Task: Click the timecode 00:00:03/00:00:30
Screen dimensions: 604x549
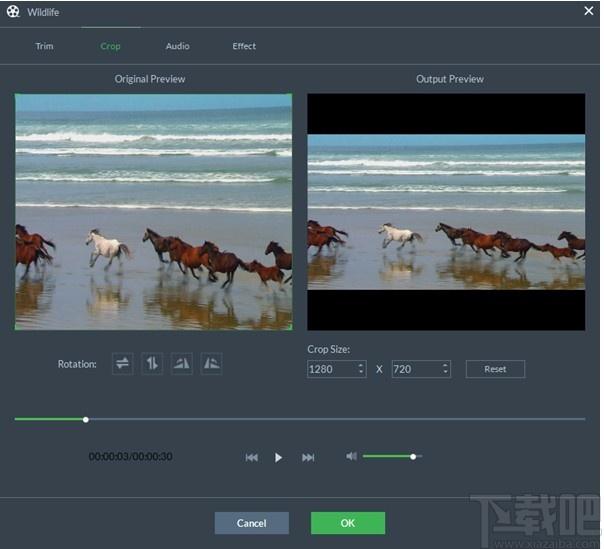Action: click(131, 457)
